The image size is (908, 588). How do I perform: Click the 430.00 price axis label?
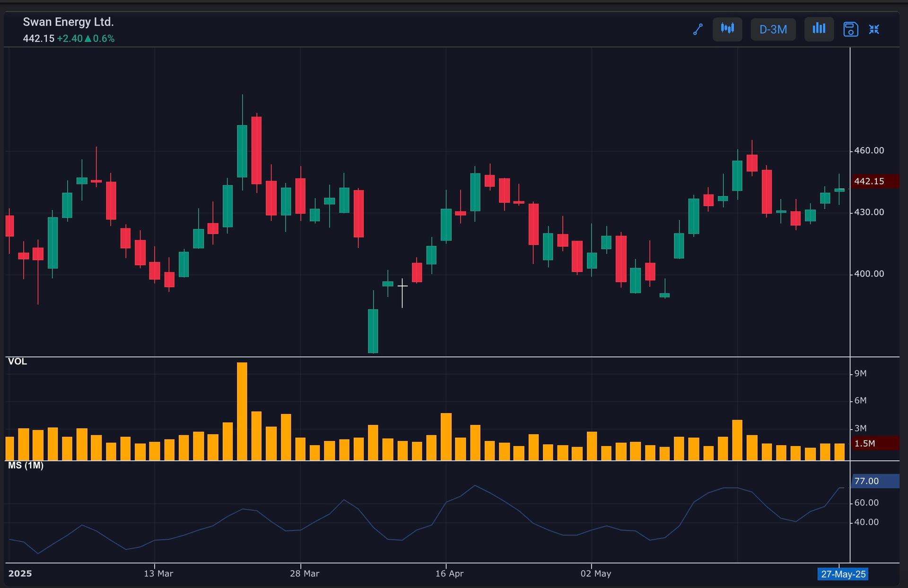click(x=869, y=212)
